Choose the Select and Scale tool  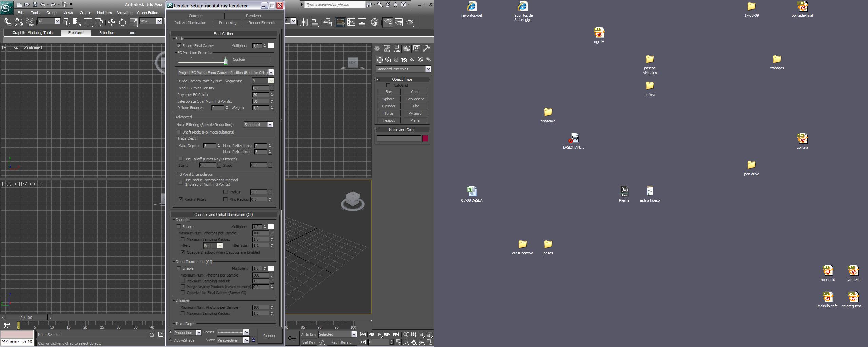pos(134,22)
